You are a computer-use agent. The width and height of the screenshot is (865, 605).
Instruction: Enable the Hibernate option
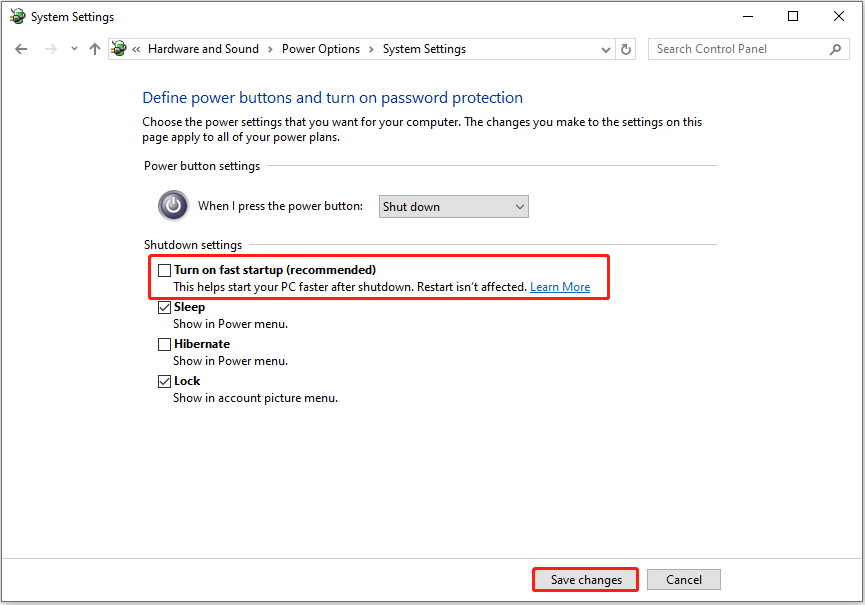coord(164,344)
